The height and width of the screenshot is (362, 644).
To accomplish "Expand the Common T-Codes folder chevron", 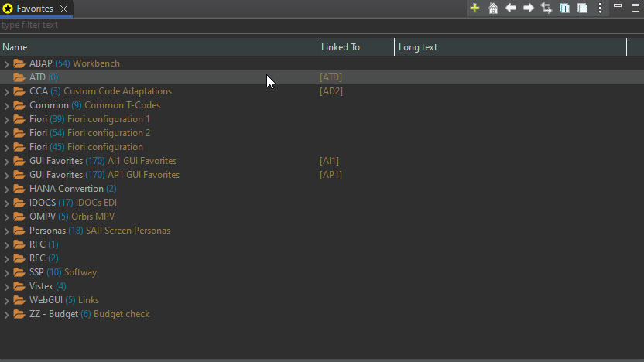I will coord(6,105).
